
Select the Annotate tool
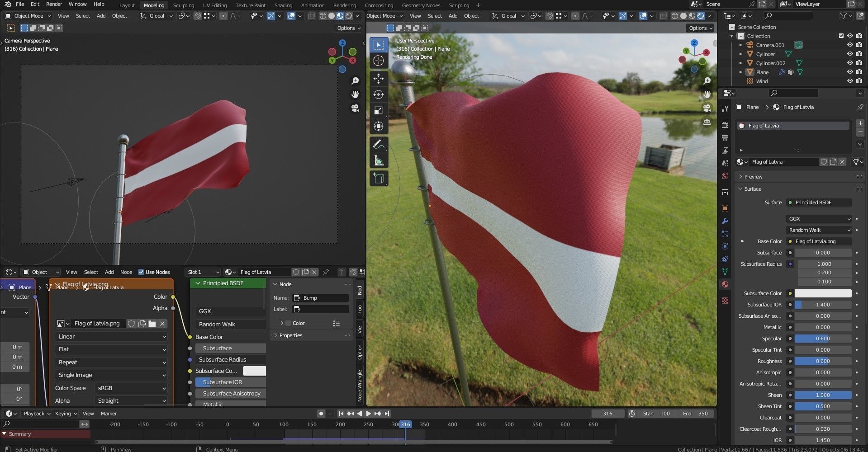pos(379,145)
